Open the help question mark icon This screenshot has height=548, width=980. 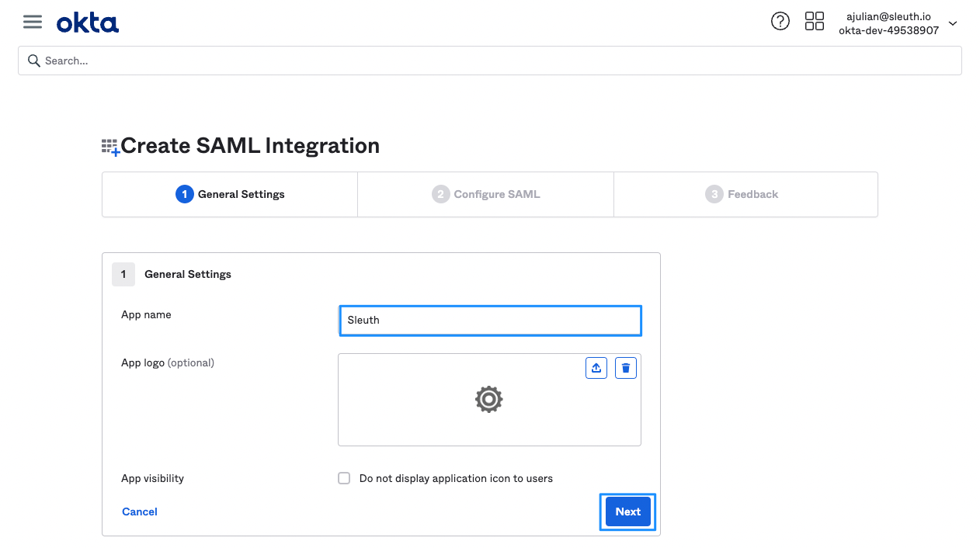tap(780, 22)
